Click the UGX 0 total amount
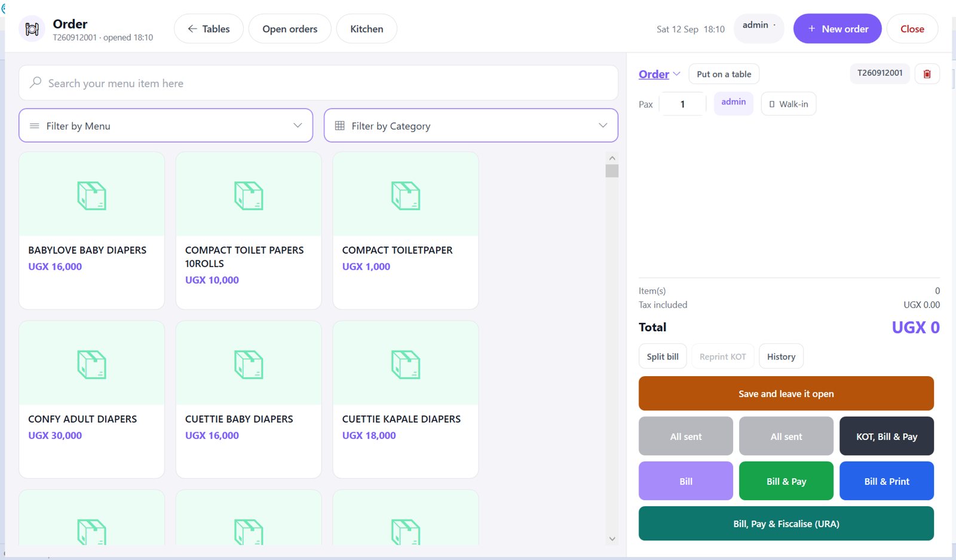This screenshot has height=560, width=956. coord(915,327)
